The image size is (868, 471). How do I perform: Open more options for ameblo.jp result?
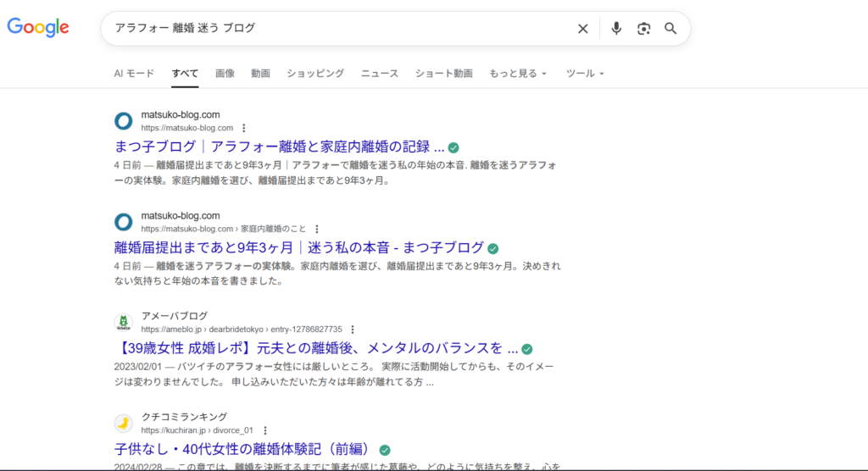pyautogui.click(x=353, y=330)
